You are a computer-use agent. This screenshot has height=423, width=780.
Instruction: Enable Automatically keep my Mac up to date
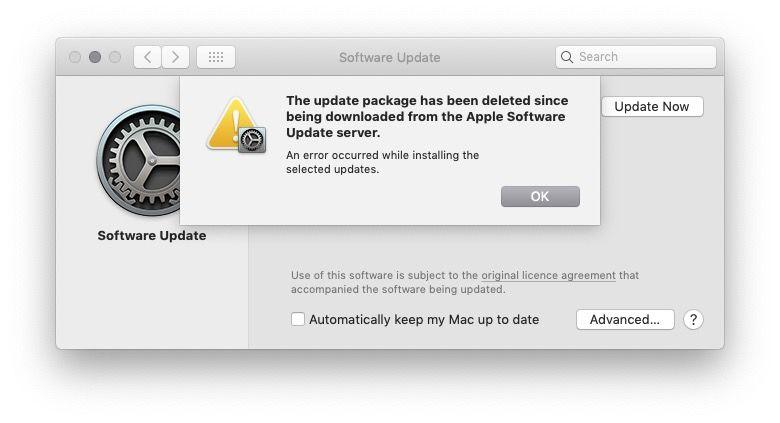click(297, 319)
